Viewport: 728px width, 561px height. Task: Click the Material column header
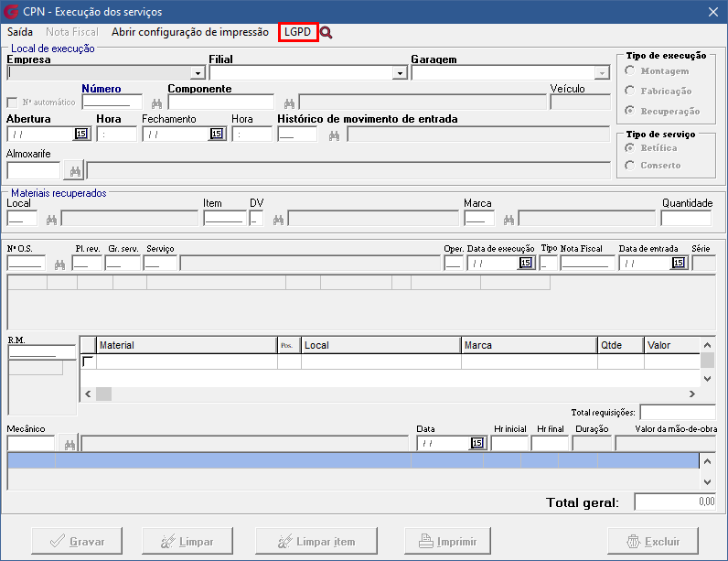(x=187, y=345)
